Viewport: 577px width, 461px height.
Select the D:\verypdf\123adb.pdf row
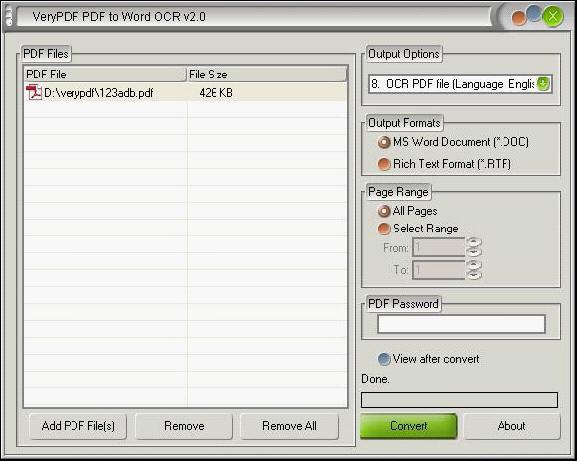coord(185,92)
